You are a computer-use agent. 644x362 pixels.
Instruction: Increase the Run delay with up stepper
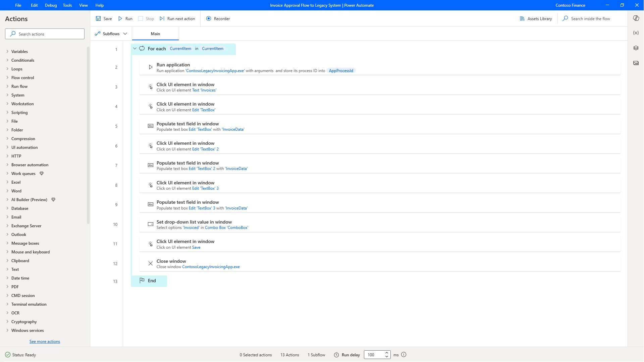[387, 353]
